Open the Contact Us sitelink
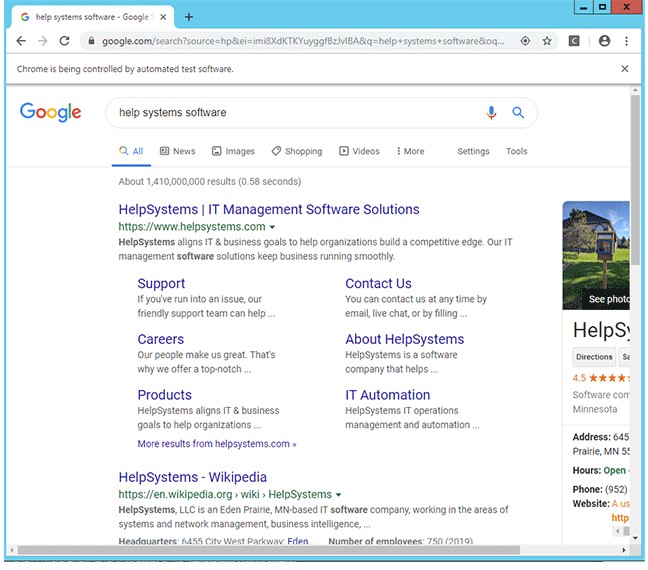The width and height of the screenshot is (648, 570). pyautogui.click(x=379, y=284)
